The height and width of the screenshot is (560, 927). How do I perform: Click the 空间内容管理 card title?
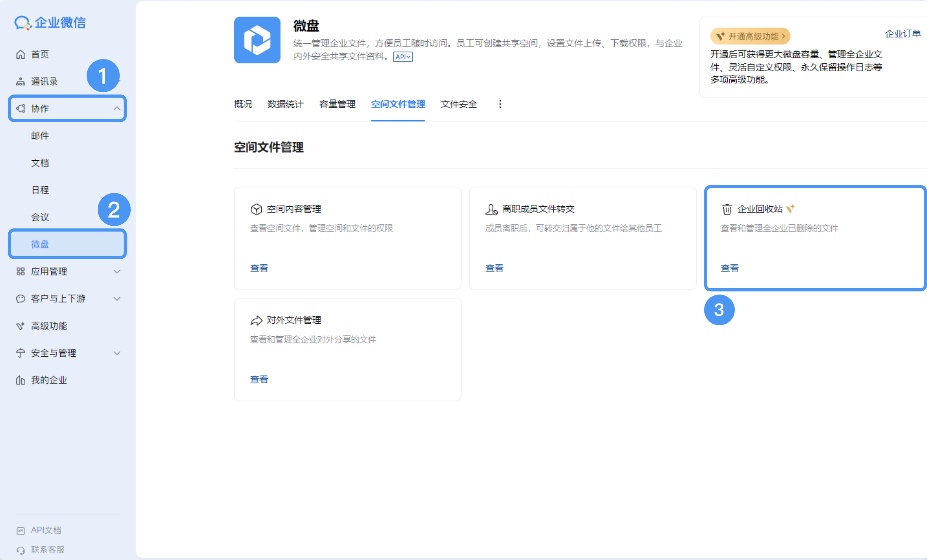coord(294,209)
